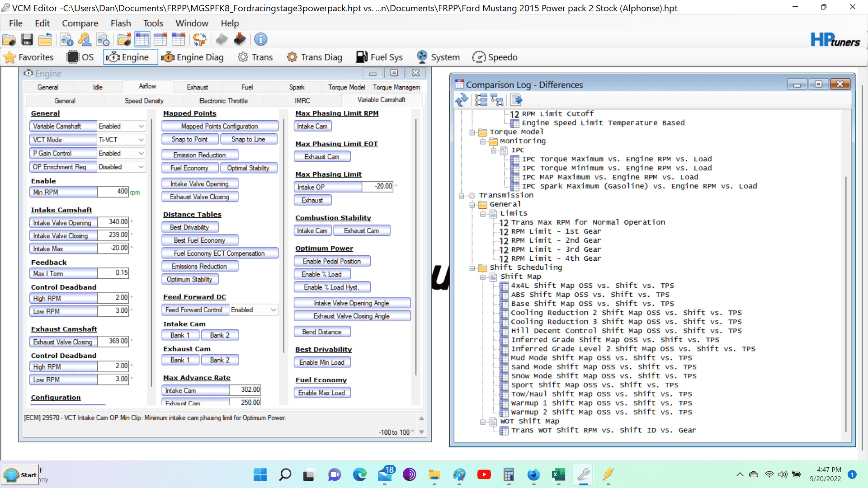Image resolution: width=868 pixels, height=488 pixels.
Task: Click the document history clock icon
Action: pyautogui.click(x=103, y=40)
